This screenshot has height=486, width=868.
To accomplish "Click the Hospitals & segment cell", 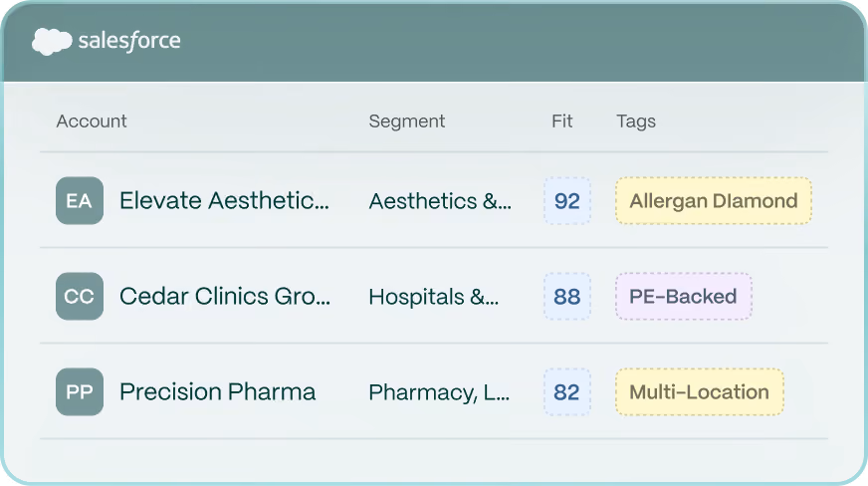I will [434, 297].
